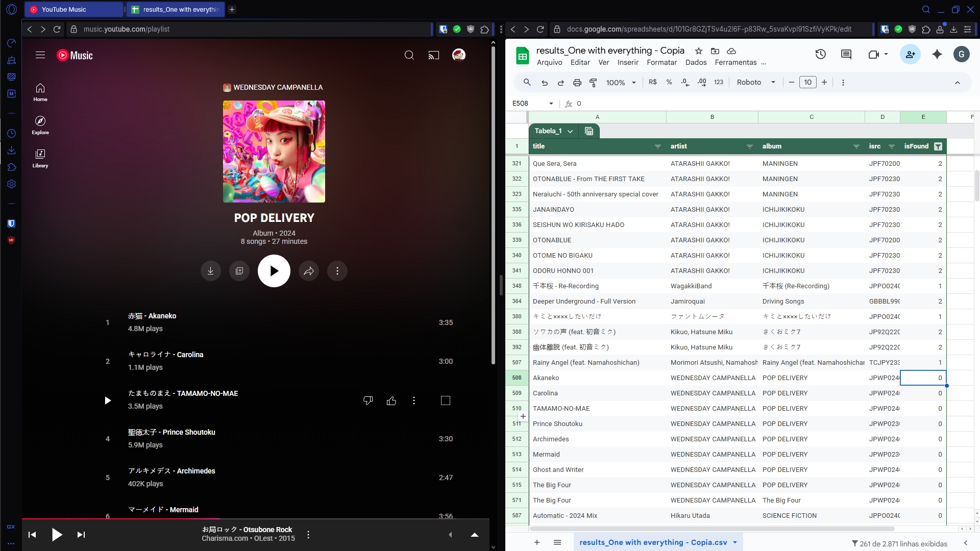
Task: Open the WEDNESDAY CAMPANELLA artist link
Action: click(278, 87)
